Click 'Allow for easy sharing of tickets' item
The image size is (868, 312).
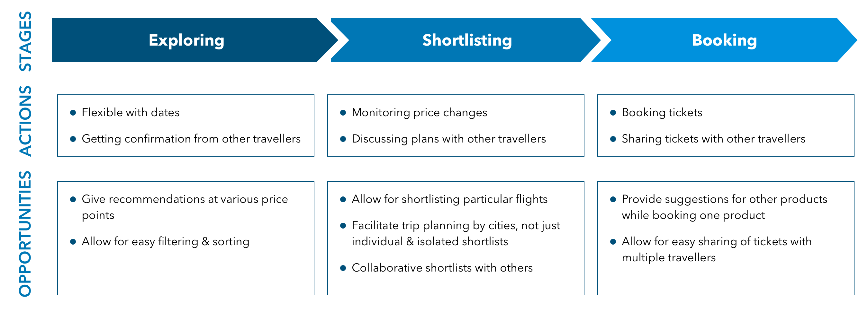tap(716, 249)
